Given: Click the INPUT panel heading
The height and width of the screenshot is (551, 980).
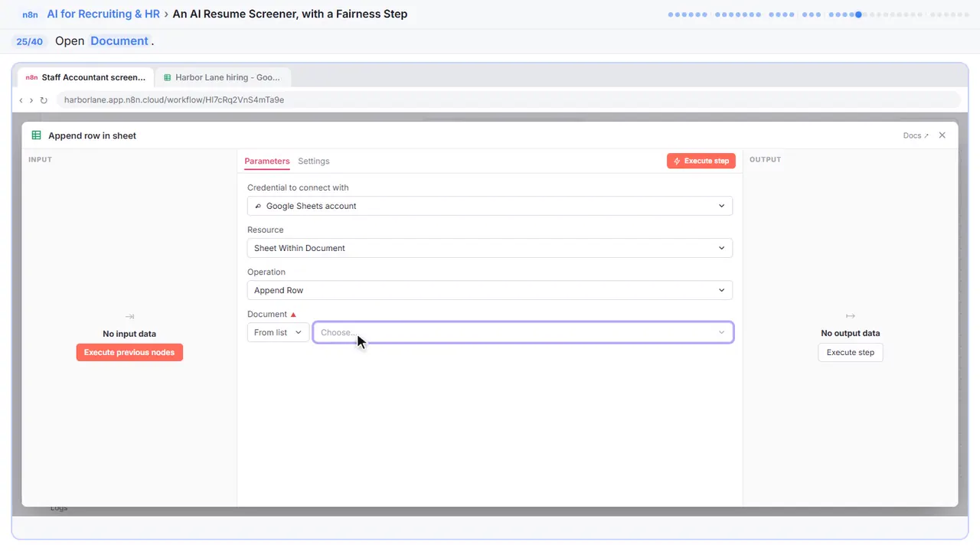Looking at the screenshot, I should click(40, 160).
